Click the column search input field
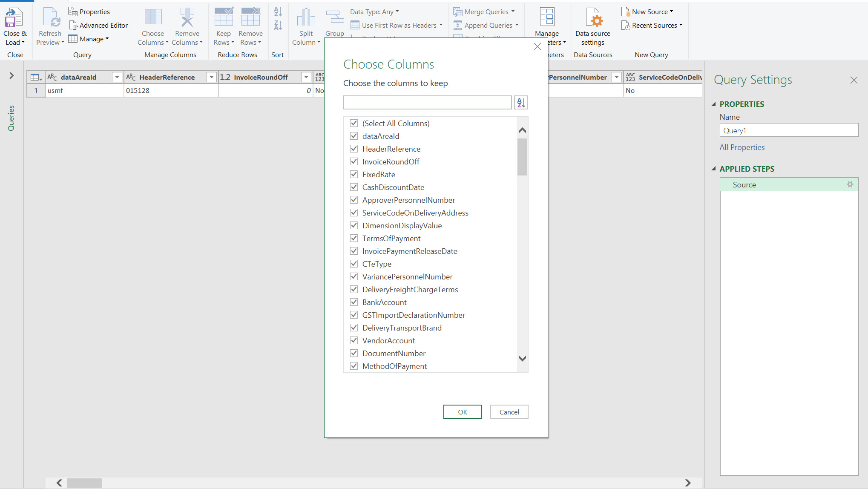This screenshot has height=489, width=868. click(x=427, y=103)
